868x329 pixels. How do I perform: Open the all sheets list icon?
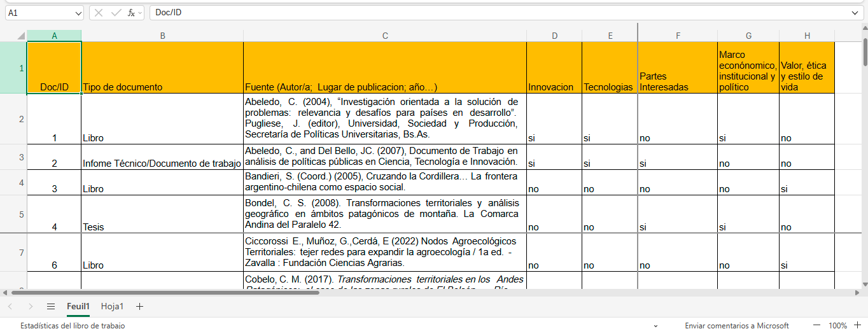pyautogui.click(x=51, y=307)
